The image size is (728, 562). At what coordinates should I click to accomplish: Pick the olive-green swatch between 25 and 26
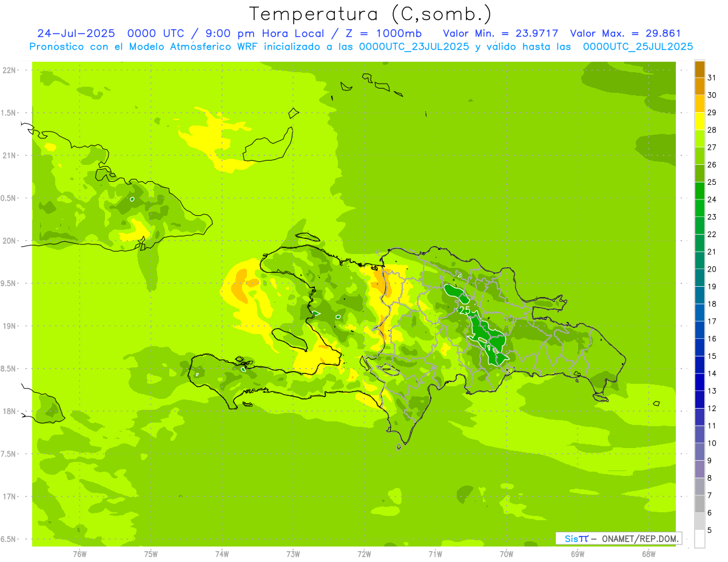click(699, 173)
